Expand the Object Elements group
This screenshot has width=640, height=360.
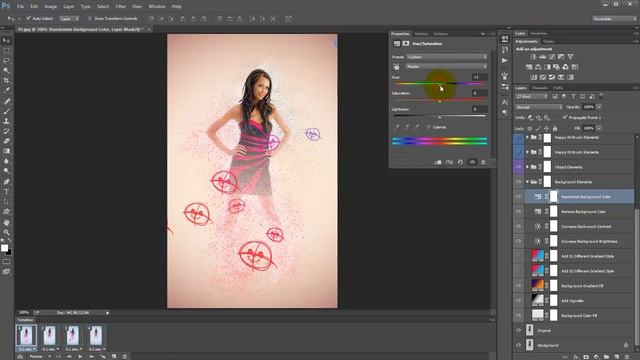(x=527, y=167)
